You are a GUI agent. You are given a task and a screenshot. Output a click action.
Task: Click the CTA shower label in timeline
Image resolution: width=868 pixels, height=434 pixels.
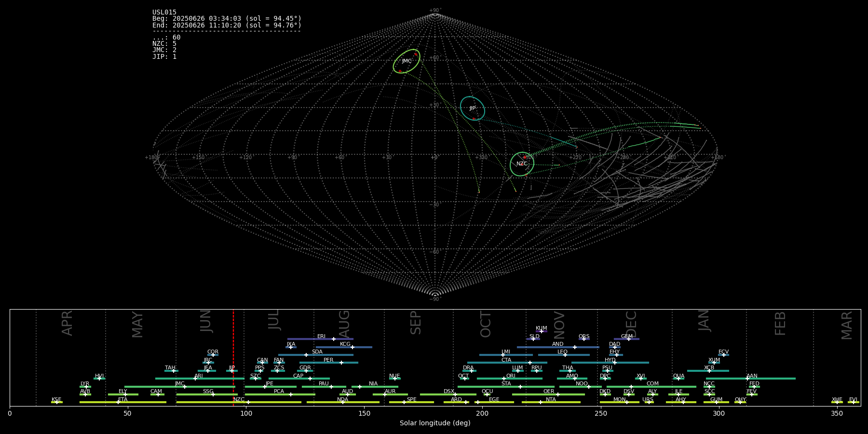click(x=506, y=360)
